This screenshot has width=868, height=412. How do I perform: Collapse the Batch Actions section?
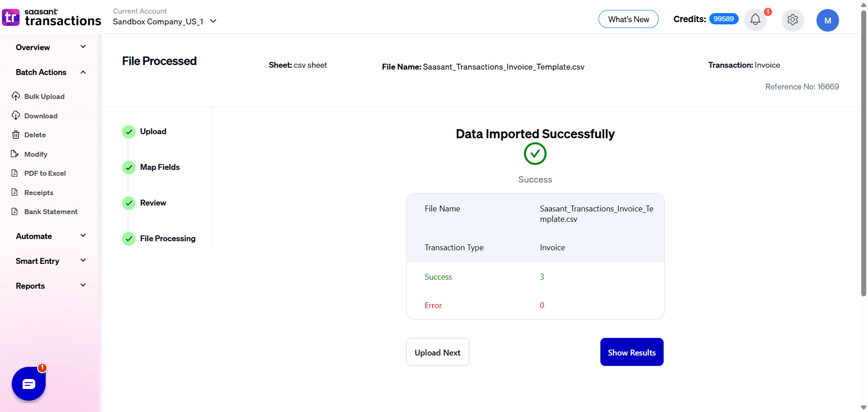(83, 72)
